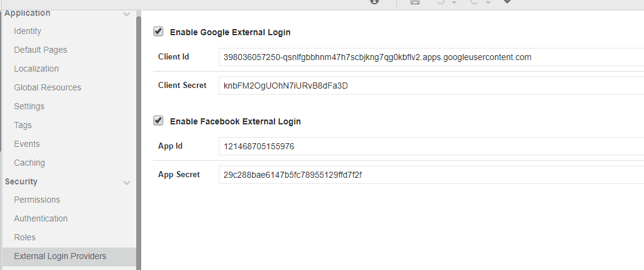Open Roles under Security
Screen dimensions: 644x270
pos(25,237)
